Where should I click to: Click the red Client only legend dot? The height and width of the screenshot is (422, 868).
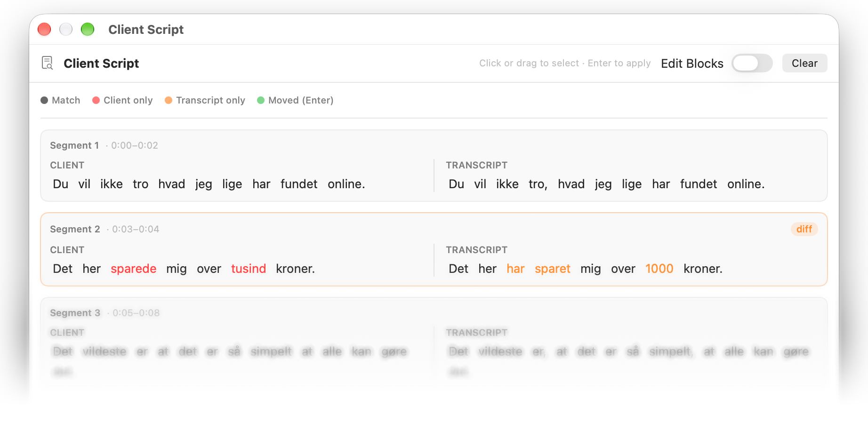tap(96, 100)
